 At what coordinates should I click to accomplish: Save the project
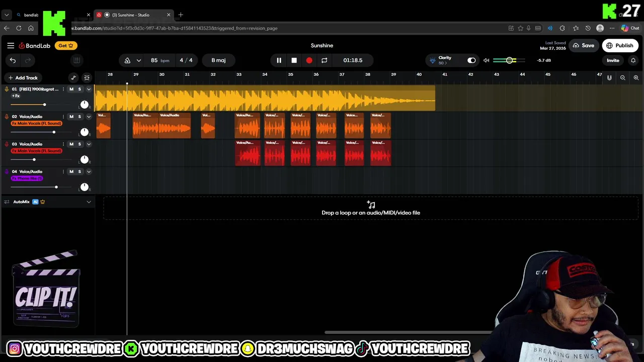[583, 46]
